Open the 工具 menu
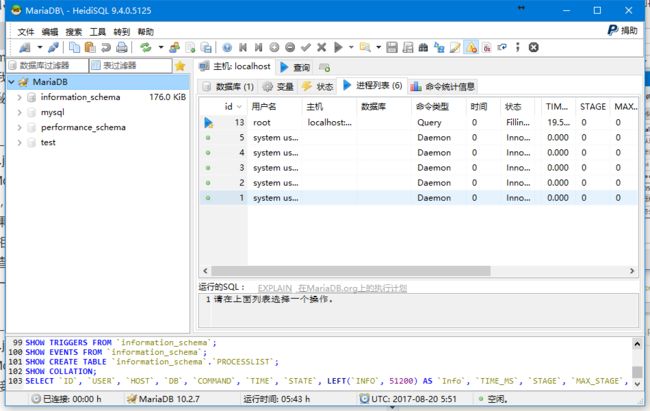This screenshot has width=650, height=411. click(x=98, y=32)
